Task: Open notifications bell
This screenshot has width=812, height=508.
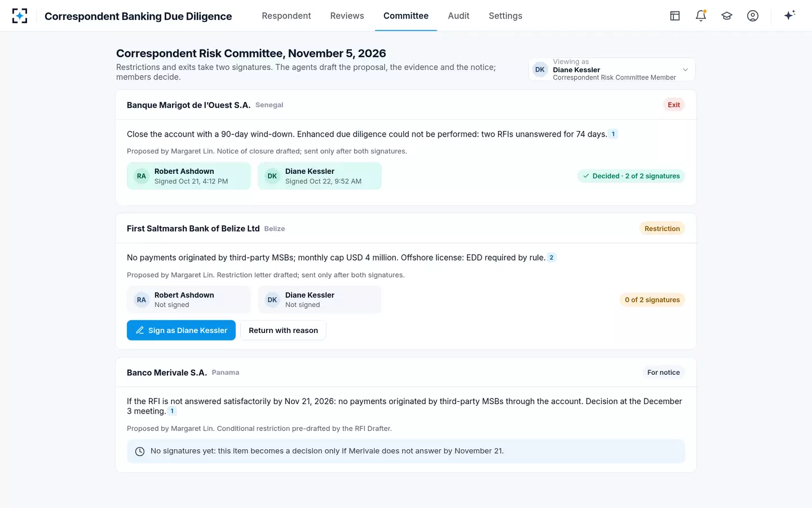Action: [x=701, y=16]
